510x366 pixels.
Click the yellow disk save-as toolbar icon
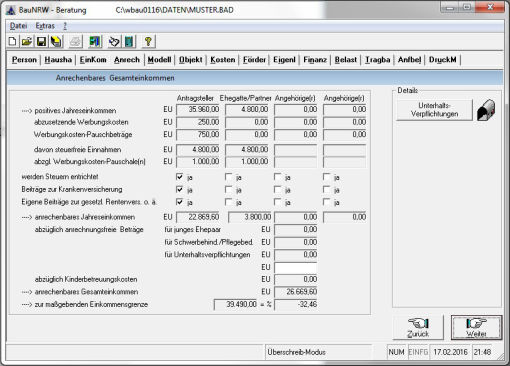coord(56,42)
